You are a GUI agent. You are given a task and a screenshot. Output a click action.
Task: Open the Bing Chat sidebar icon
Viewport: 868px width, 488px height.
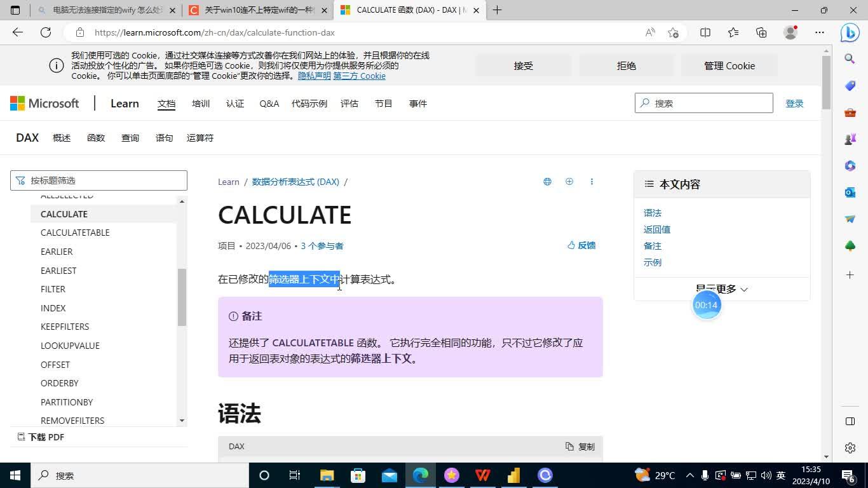pos(850,32)
